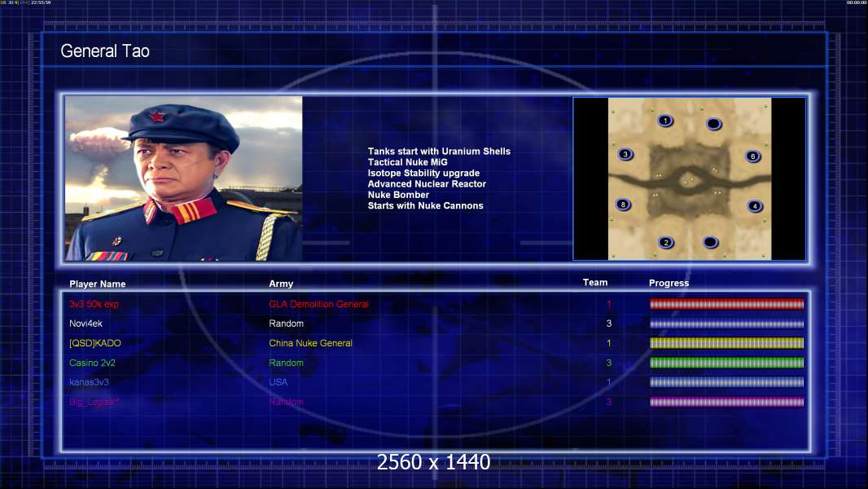Click team number 1 in kanas3v3 row
868x489 pixels.
[609, 382]
